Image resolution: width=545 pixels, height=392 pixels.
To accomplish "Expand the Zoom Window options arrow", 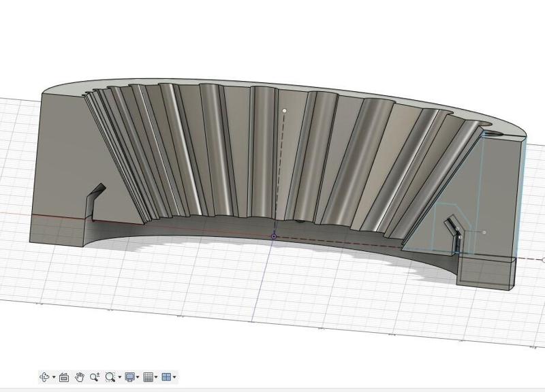I will [119, 377].
